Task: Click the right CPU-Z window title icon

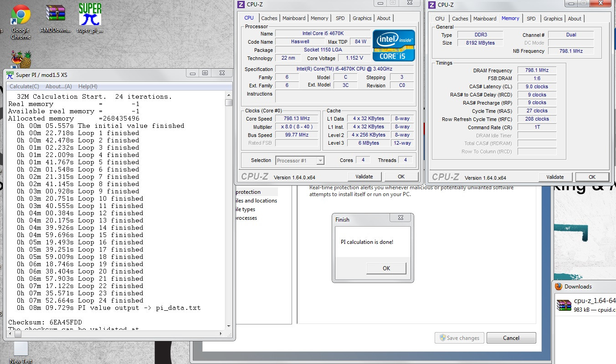Action: [x=432, y=5]
